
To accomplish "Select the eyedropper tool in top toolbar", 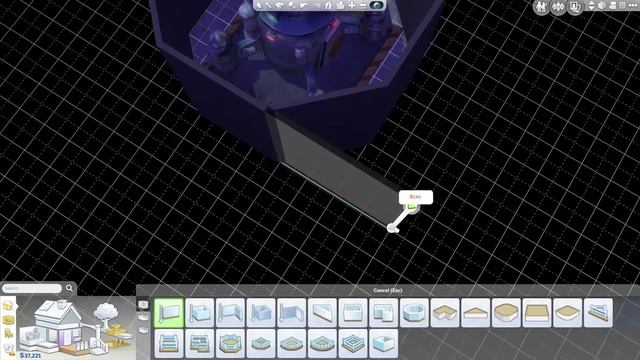I will [269, 5].
